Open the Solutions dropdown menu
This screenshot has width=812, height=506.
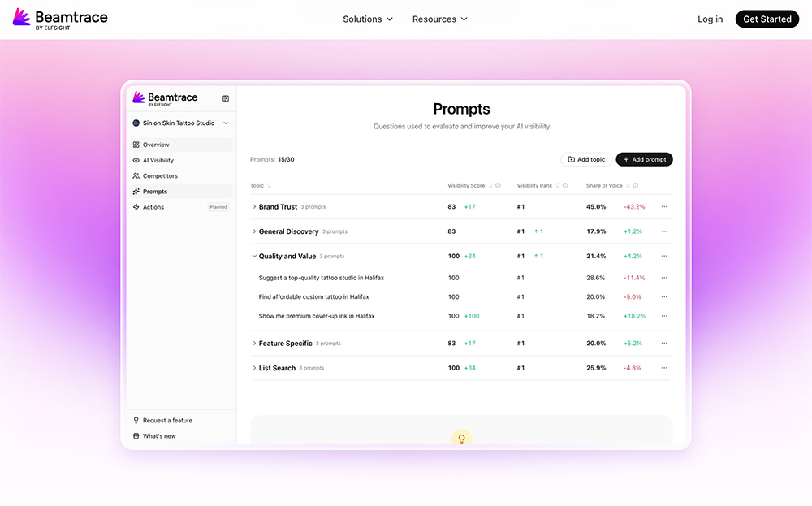pyautogui.click(x=368, y=19)
